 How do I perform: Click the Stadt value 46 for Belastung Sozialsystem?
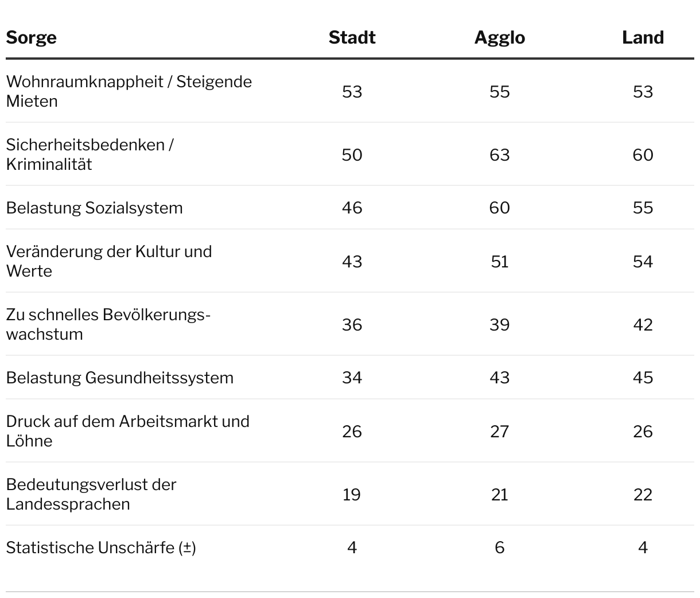coord(352,208)
